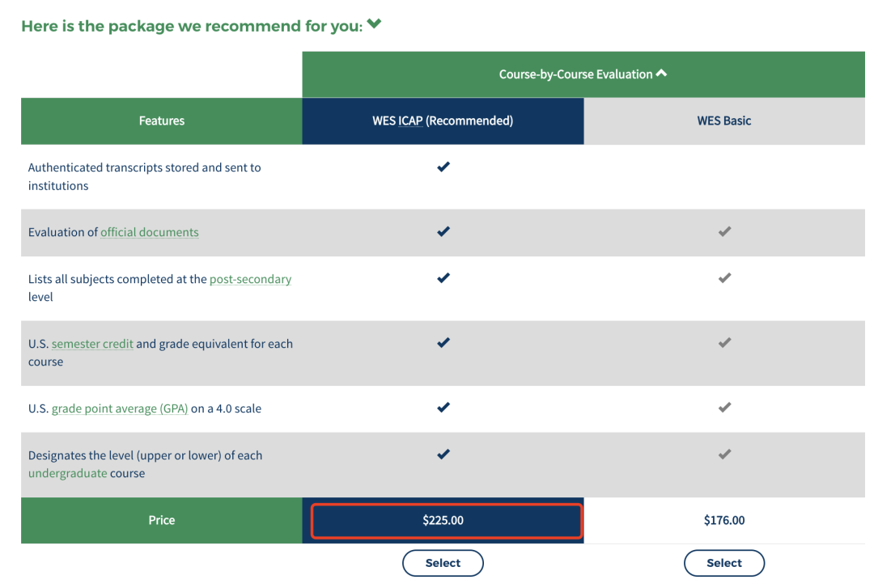Click WES ICAP undergraduate course level checkmark
874x588 pixels.
[443, 455]
